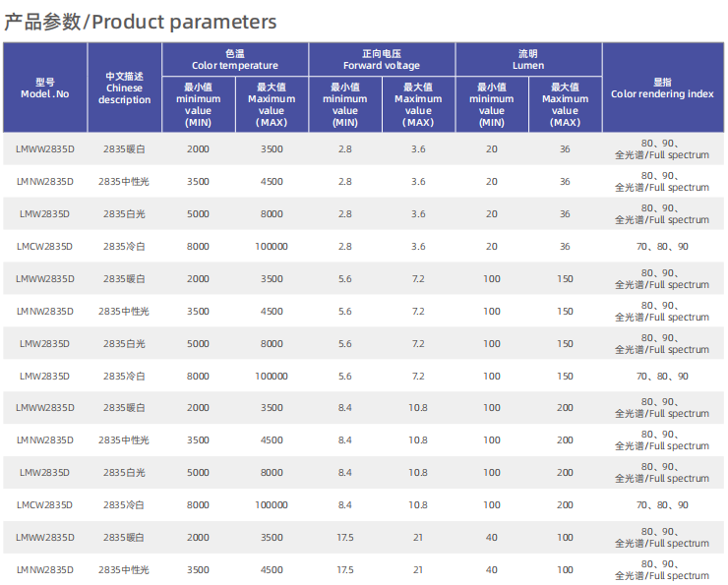This screenshot has height=585, width=728.
Task: Click the Color temperature header cell
Action: click(x=235, y=60)
